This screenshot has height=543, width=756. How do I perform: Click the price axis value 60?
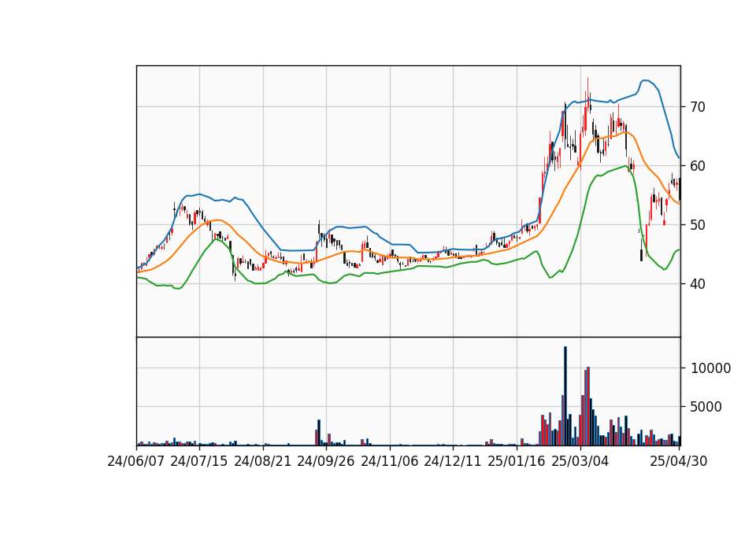click(698, 166)
